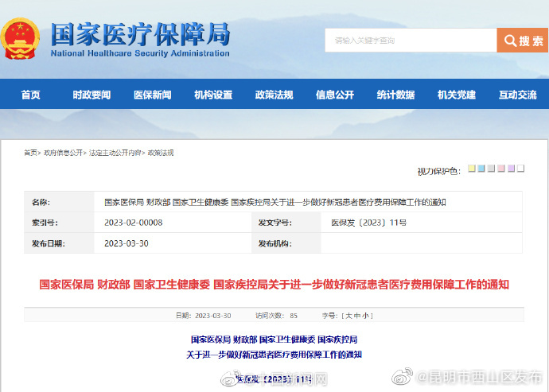Open the 机关党建 navigation item

tap(457, 95)
